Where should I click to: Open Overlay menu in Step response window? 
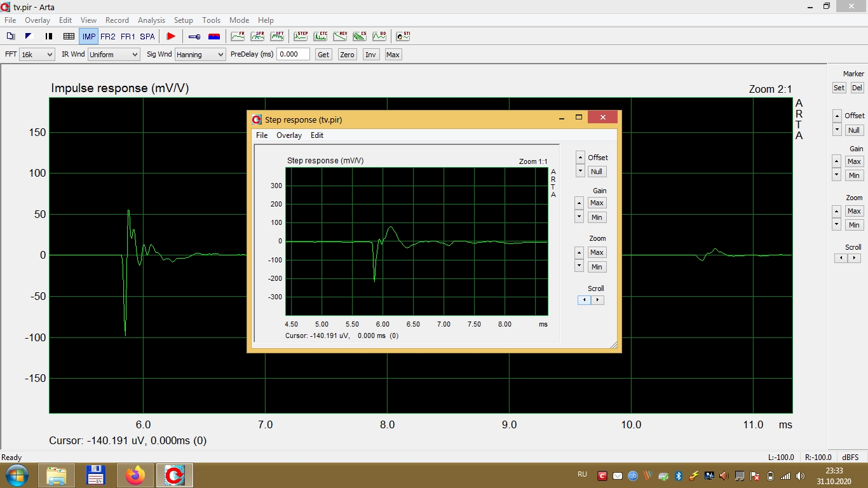(x=288, y=135)
